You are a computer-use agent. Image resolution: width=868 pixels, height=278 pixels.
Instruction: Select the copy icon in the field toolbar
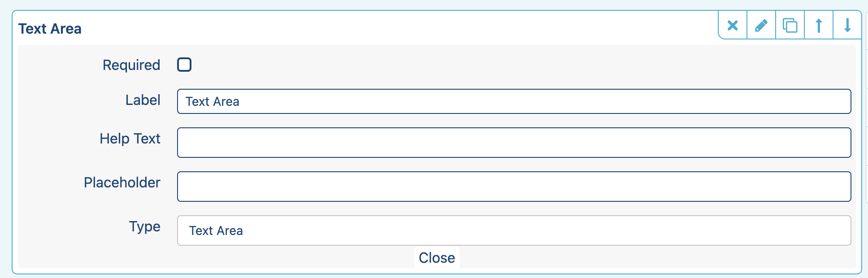(790, 26)
